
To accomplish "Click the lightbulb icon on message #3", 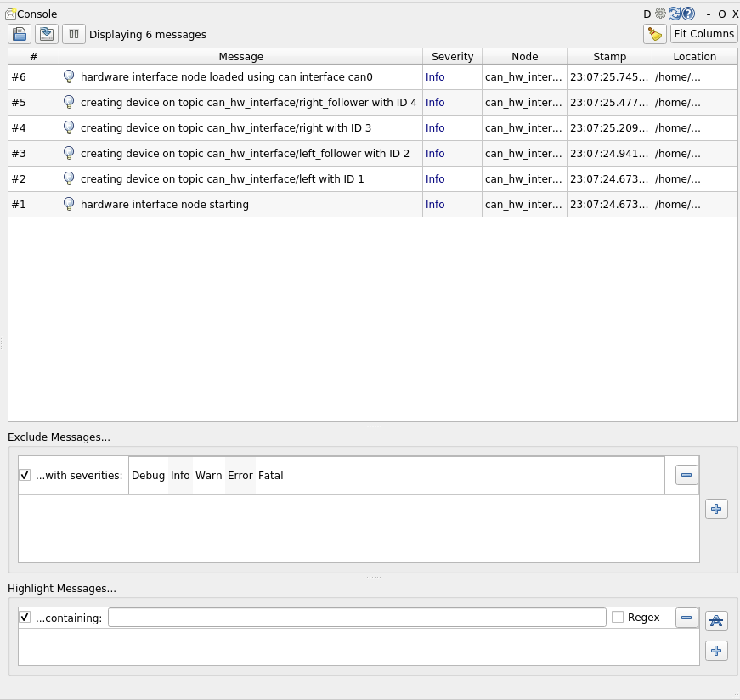I will (69, 153).
